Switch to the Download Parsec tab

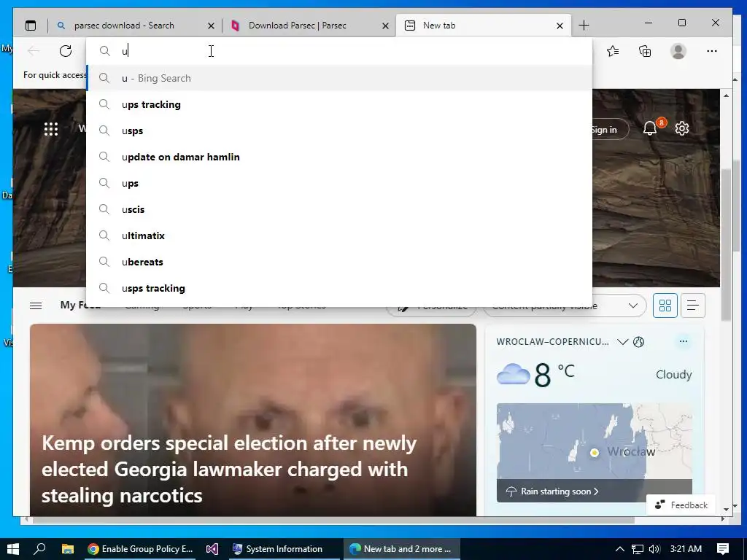309,26
